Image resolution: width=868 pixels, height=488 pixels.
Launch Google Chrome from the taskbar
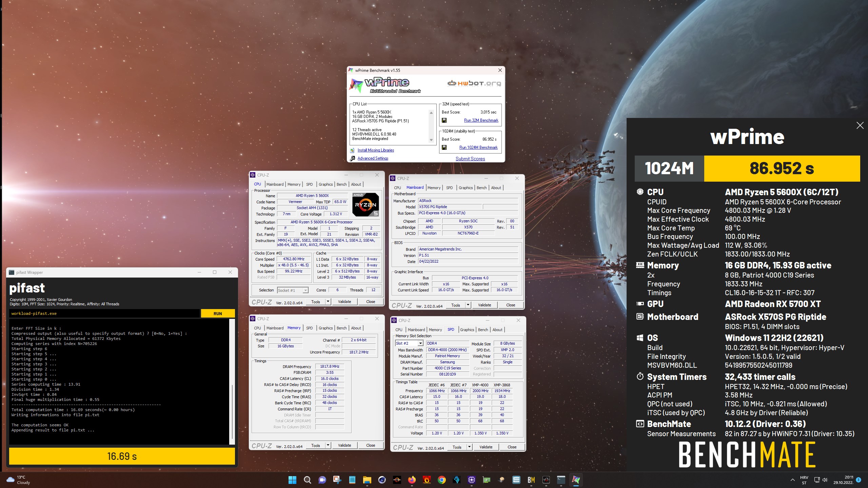(441, 480)
